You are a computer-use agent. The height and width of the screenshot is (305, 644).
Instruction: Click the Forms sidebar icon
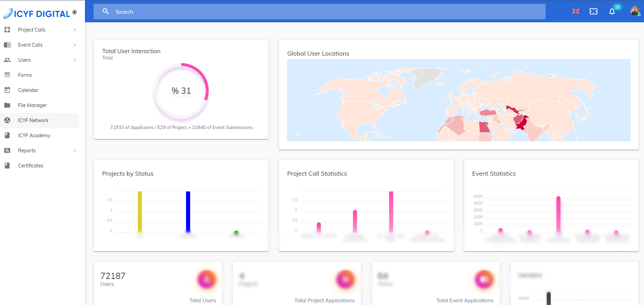point(7,75)
